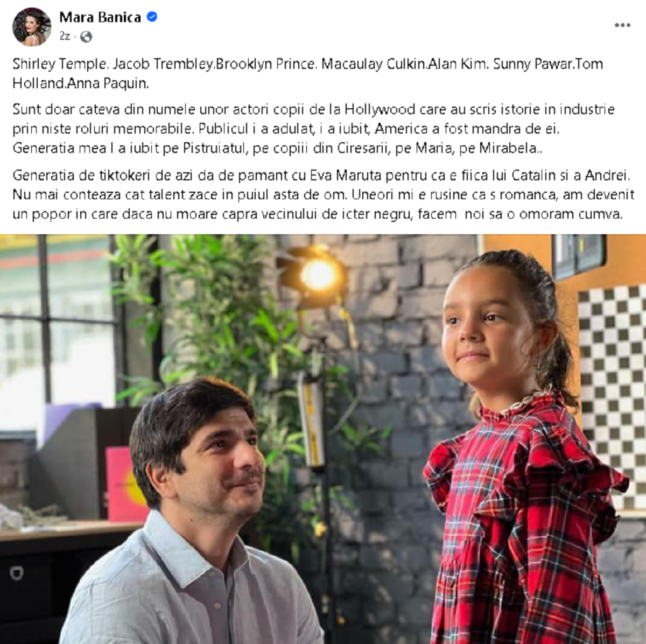Click the Mara Banica profile name
The image size is (646, 644).
point(100,17)
